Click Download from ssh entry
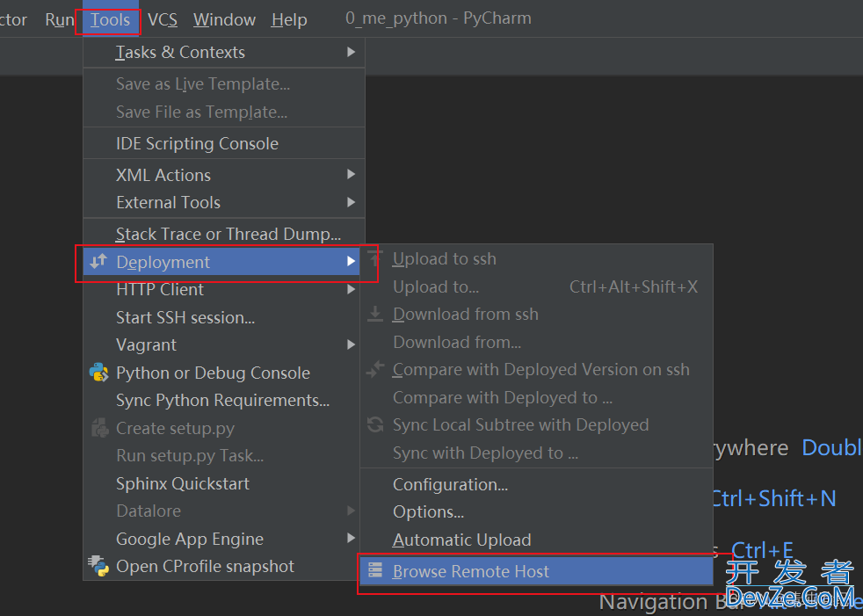The height and width of the screenshot is (616, 863). coord(537,315)
